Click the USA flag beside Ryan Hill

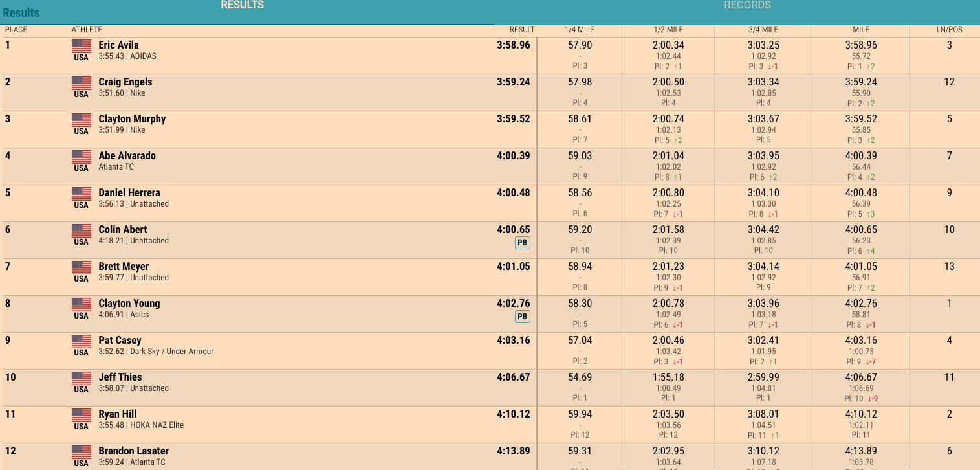(x=81, y=414)
